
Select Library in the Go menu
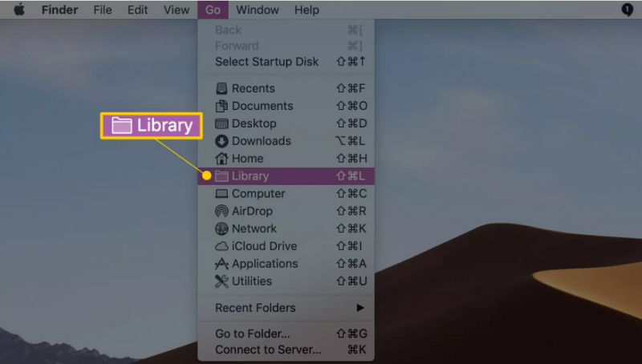286,176
